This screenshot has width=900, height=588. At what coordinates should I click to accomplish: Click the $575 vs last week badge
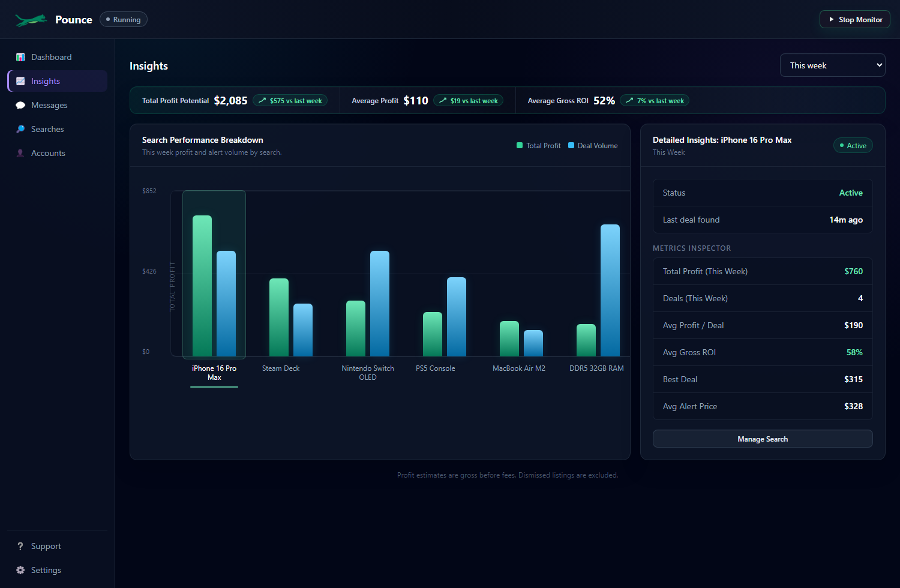290,101
